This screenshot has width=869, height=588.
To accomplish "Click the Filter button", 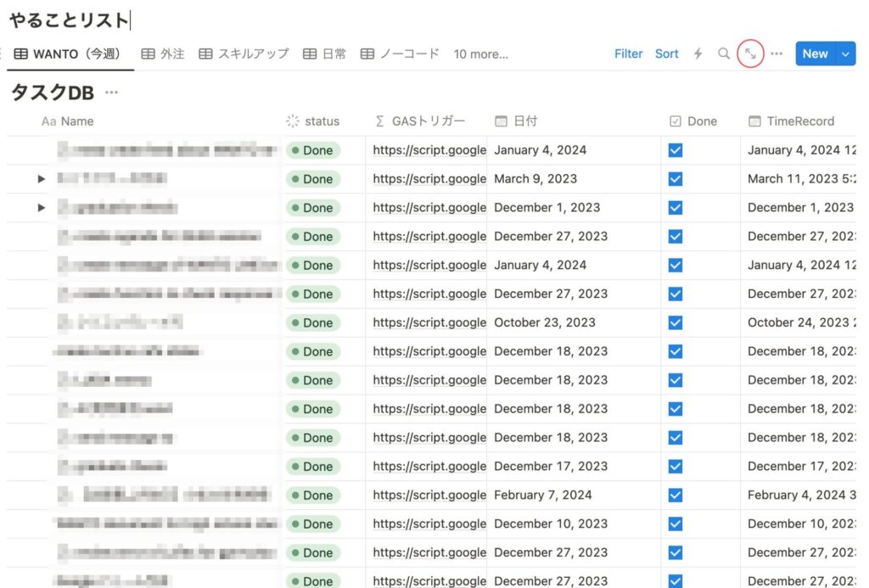I will [628, 53].
